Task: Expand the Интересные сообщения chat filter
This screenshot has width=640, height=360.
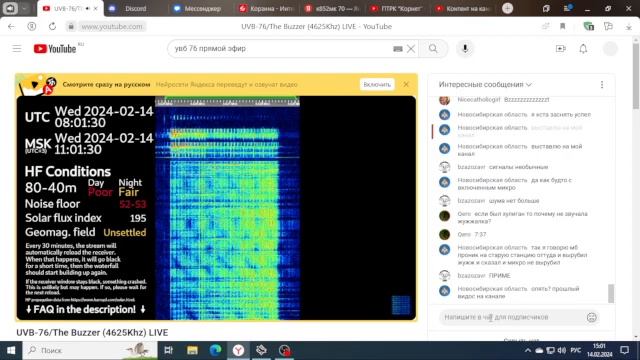Action: coord(485,84)
